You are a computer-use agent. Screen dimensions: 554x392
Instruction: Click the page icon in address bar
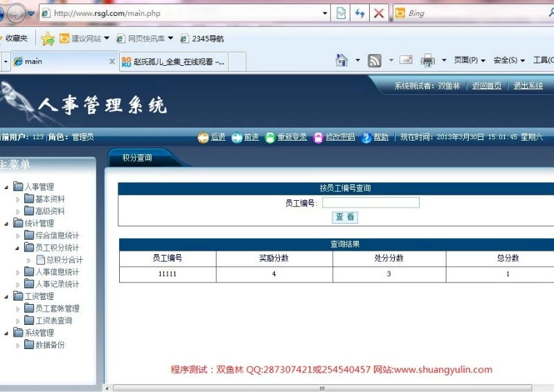tap(46, 13)
